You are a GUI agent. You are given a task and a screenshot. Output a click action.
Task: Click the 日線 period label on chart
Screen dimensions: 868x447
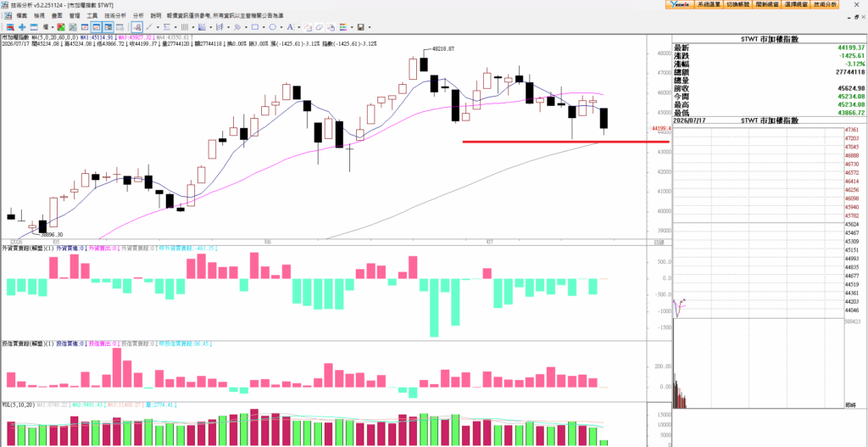[659, 243]
